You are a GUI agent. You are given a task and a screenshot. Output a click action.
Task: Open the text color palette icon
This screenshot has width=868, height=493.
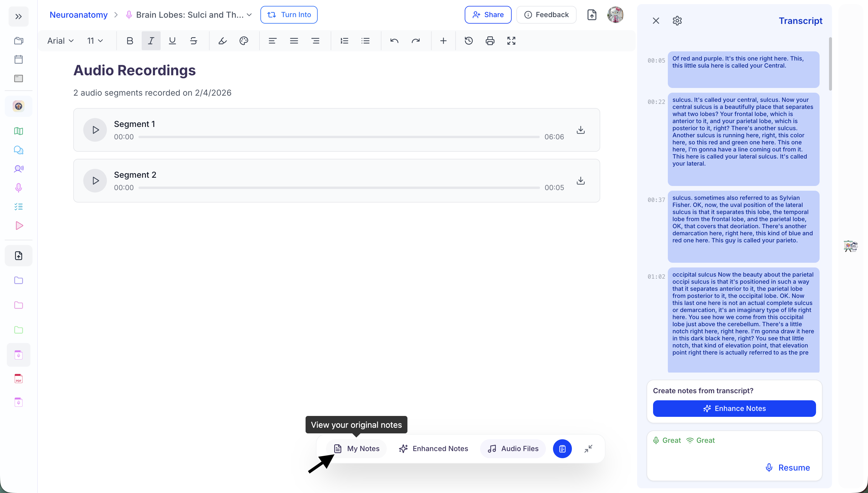(x=244, y=41)
